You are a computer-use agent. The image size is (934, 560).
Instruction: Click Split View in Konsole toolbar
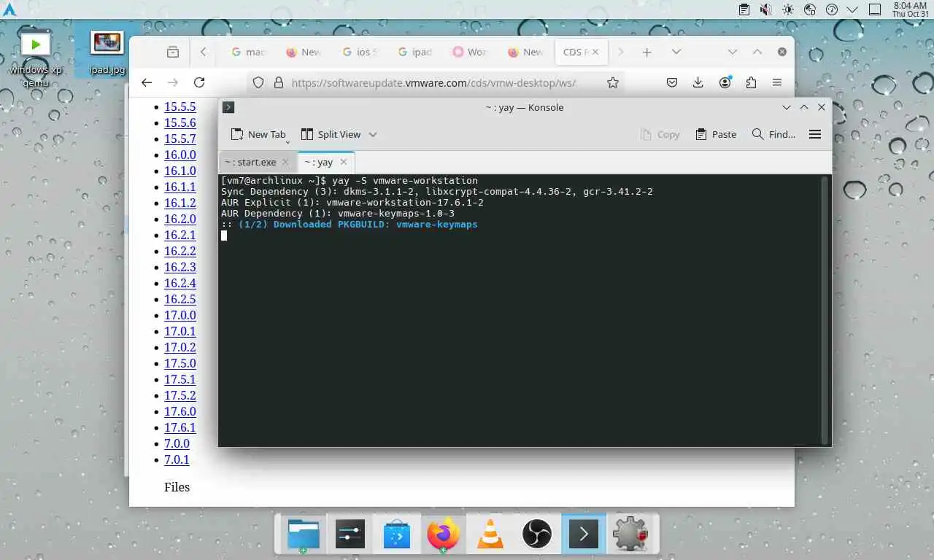331,134
